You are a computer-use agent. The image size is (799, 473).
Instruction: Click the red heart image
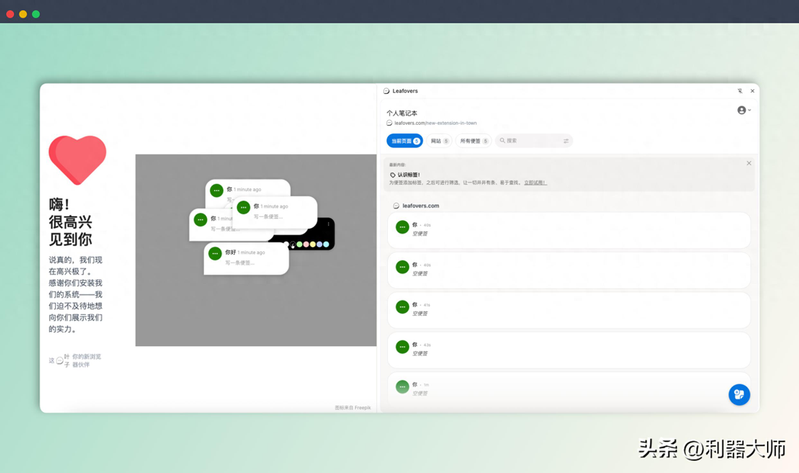click(x=77, y=160)
